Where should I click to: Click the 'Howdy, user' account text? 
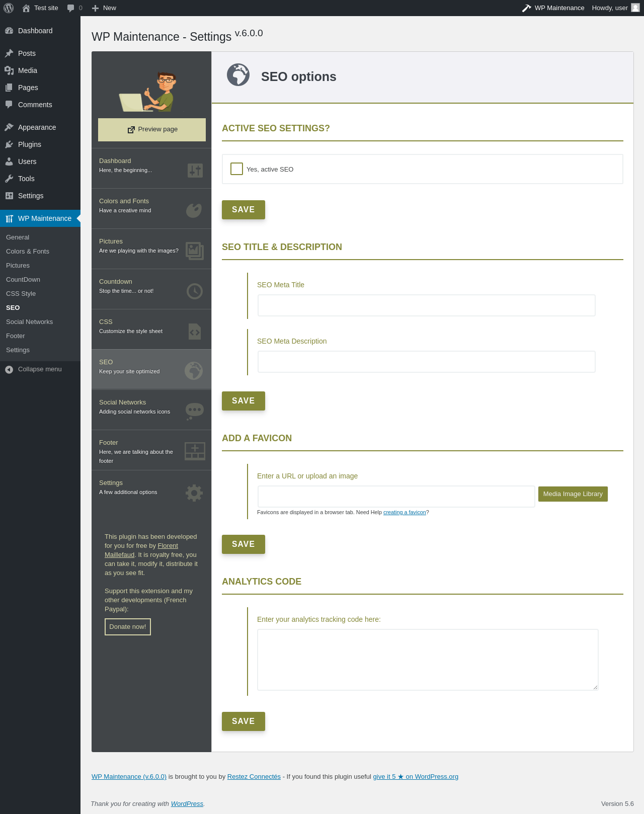[x=610, y=8]
